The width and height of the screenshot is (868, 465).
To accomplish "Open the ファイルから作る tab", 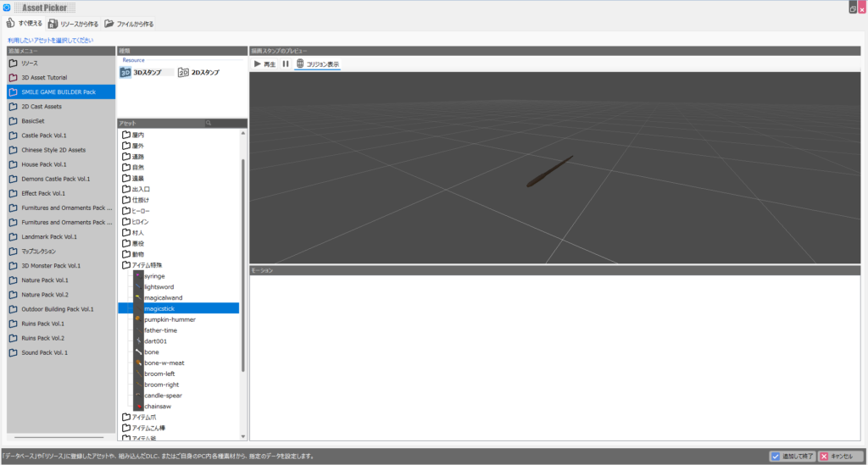I will (129, 24).
